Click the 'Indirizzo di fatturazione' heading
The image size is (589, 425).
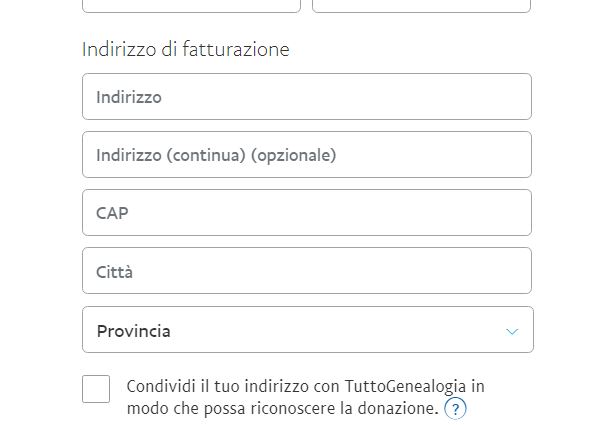tap(186, 49)
